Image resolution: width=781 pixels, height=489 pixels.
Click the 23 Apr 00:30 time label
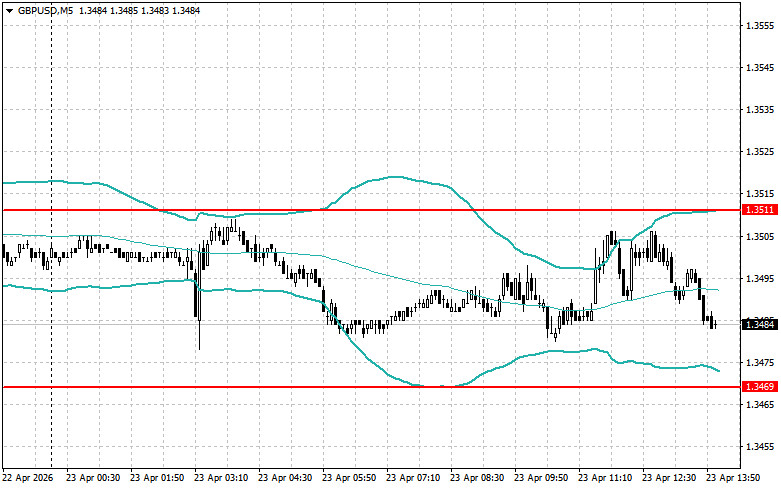[x=93, y=478]
